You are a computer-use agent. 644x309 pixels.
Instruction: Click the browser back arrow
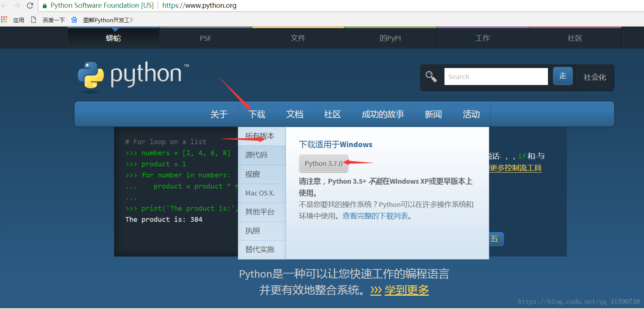point(5,6)
